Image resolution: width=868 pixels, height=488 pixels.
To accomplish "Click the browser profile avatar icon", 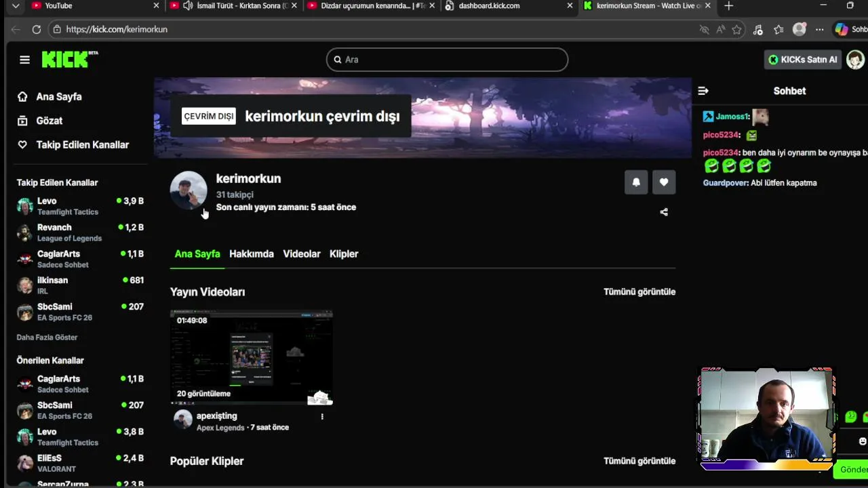I will tap(800, 29).
